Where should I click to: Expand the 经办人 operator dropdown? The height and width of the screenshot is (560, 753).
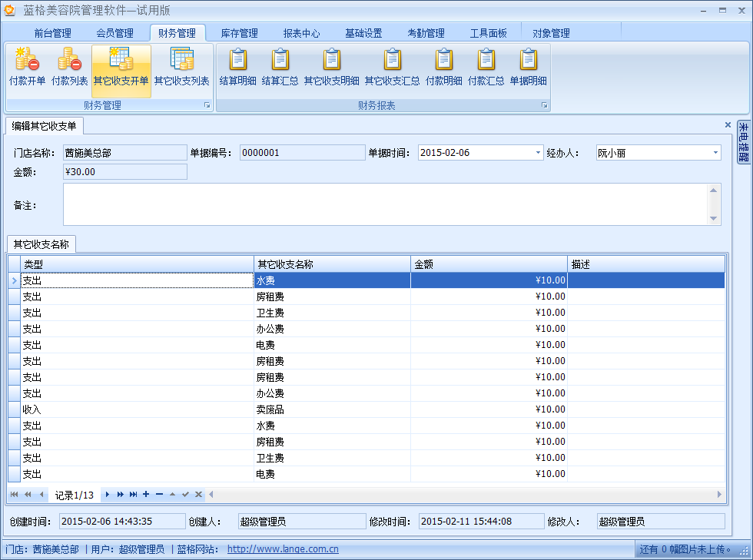[x=715, y=152]
